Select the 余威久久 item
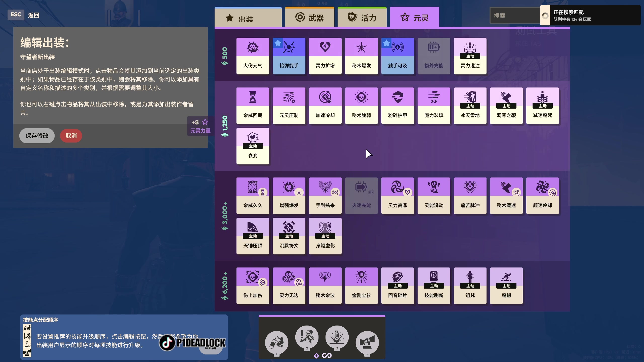The image size is (644, 362). [x=253, y=196]
